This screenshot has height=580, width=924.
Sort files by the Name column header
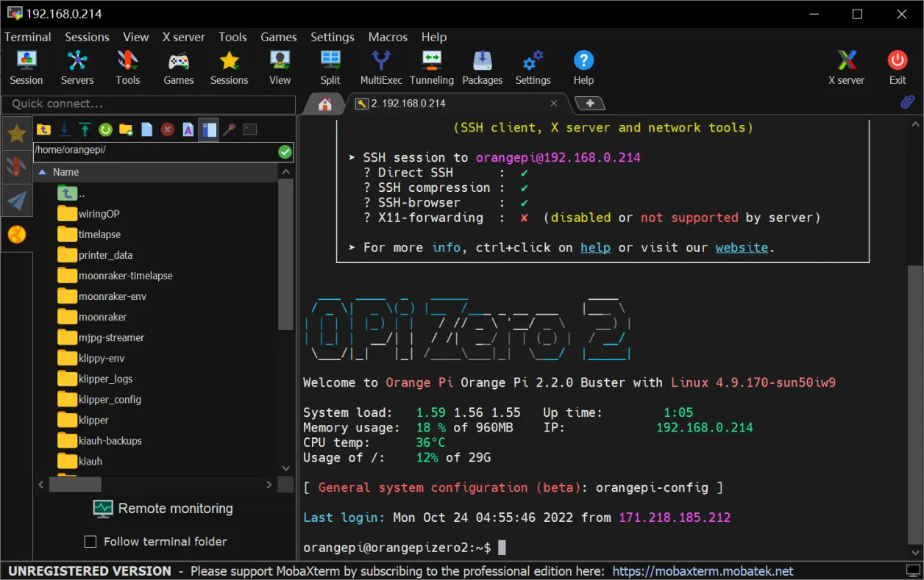pos(156,172)
